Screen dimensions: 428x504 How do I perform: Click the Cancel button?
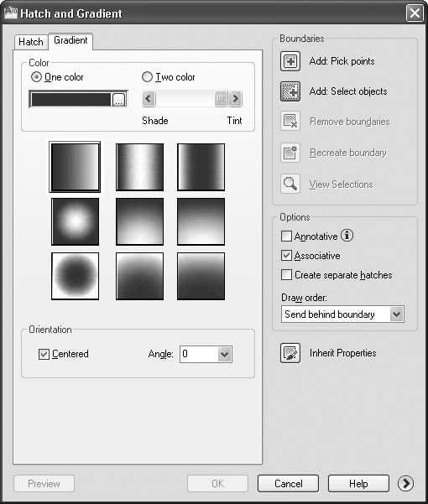[x=288, y=483]
